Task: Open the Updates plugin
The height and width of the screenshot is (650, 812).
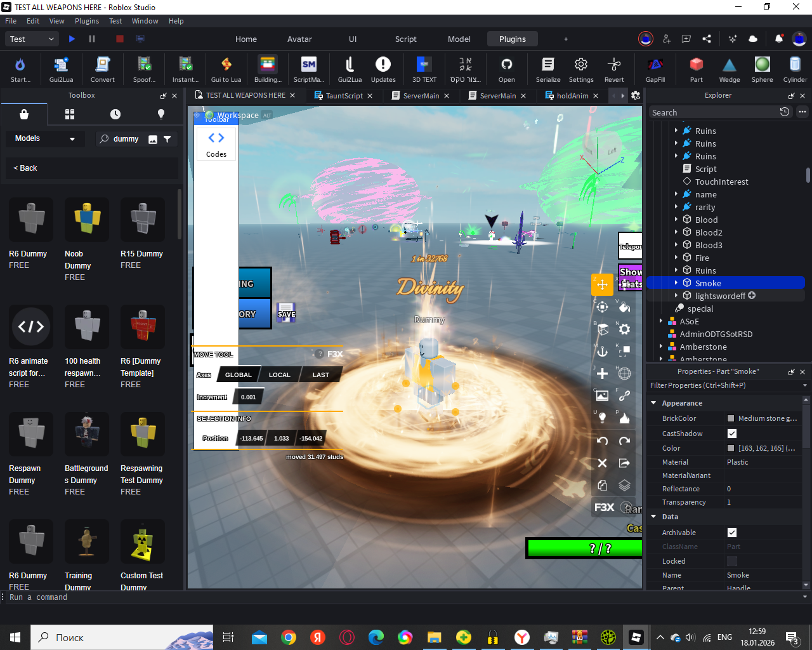Action: 383,69
